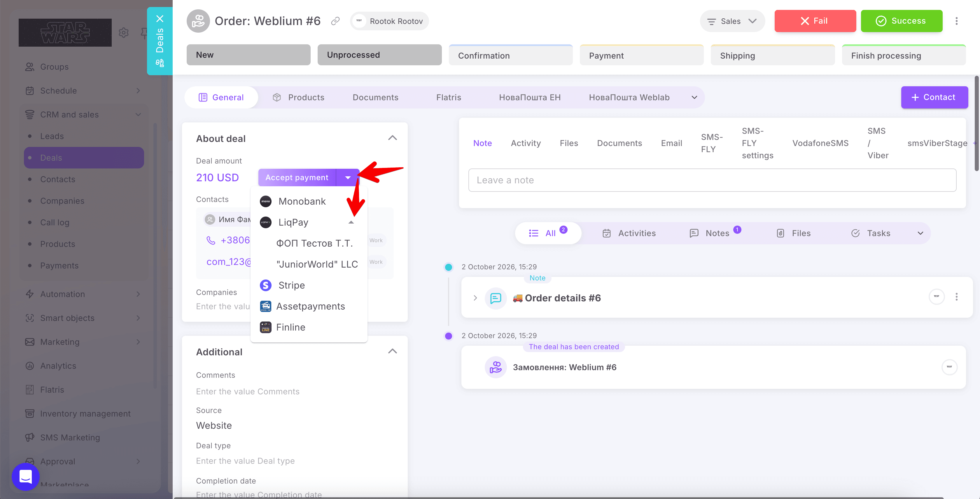
Task: Copy the deal link via chain icon
Action: pyautogui.click(x=335, y=21)
